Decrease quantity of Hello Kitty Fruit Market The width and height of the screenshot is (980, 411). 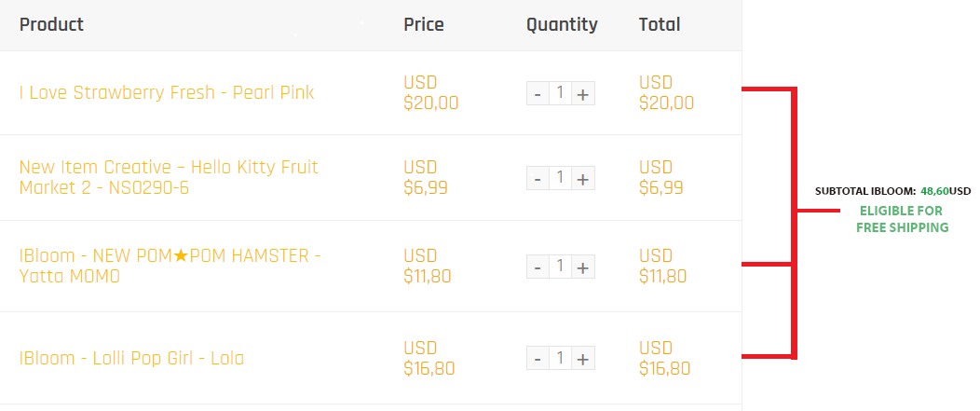click(x=538, y=178)
